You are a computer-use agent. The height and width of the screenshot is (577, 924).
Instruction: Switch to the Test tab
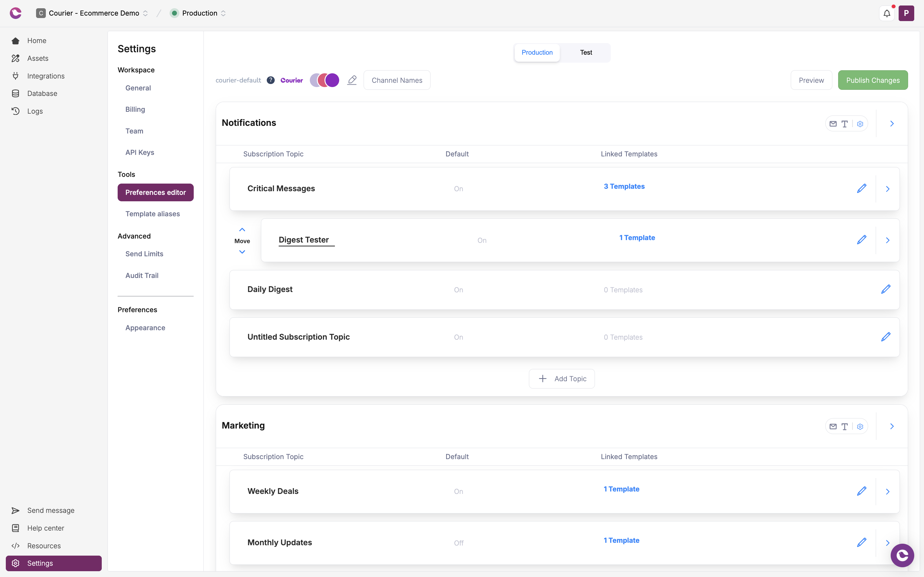(x=586, y=52)
